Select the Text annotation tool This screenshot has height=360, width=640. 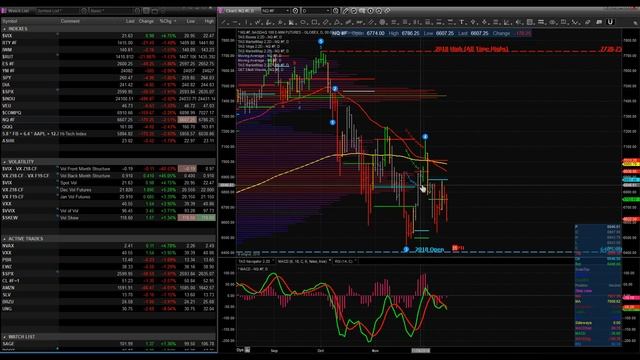[462, 22]
